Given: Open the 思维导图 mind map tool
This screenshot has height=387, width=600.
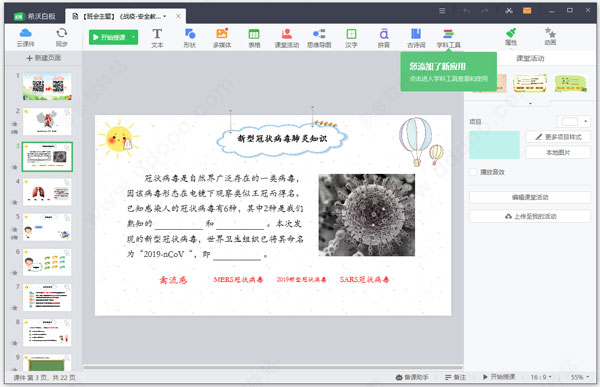Looking at the screenshot, I should pyautogui.click(x=319, y=38).
